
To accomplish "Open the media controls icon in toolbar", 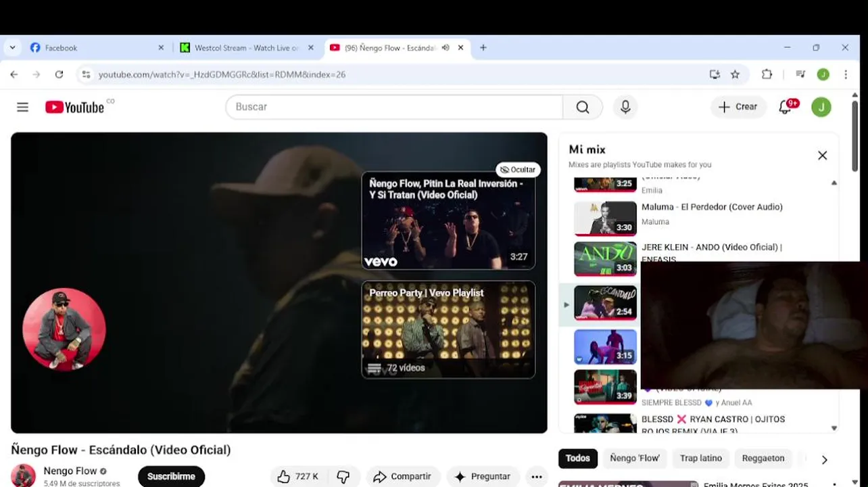I will [800, 74].
